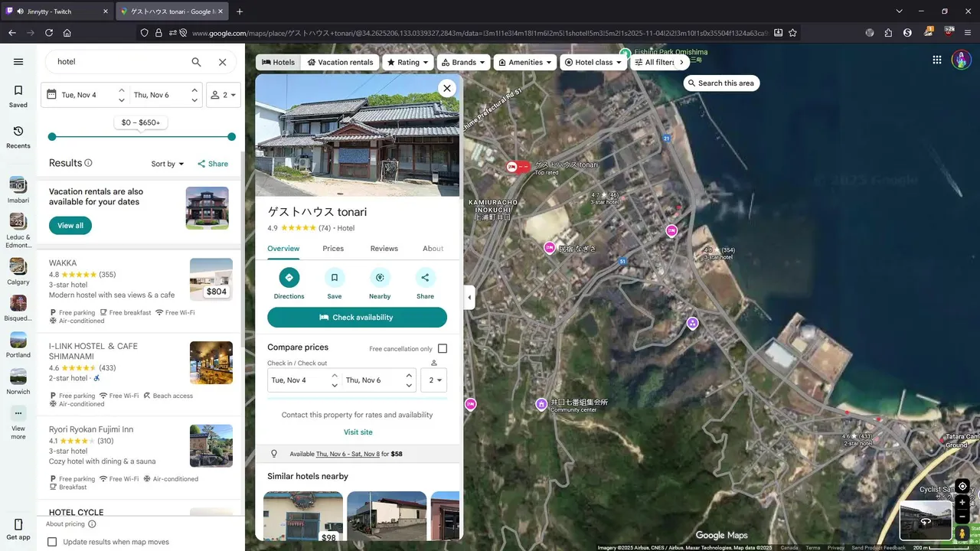Open the Google Maps hamburger menu
Image resolution: width=980 pixels, height=551 pixels.
click(18, 62)
